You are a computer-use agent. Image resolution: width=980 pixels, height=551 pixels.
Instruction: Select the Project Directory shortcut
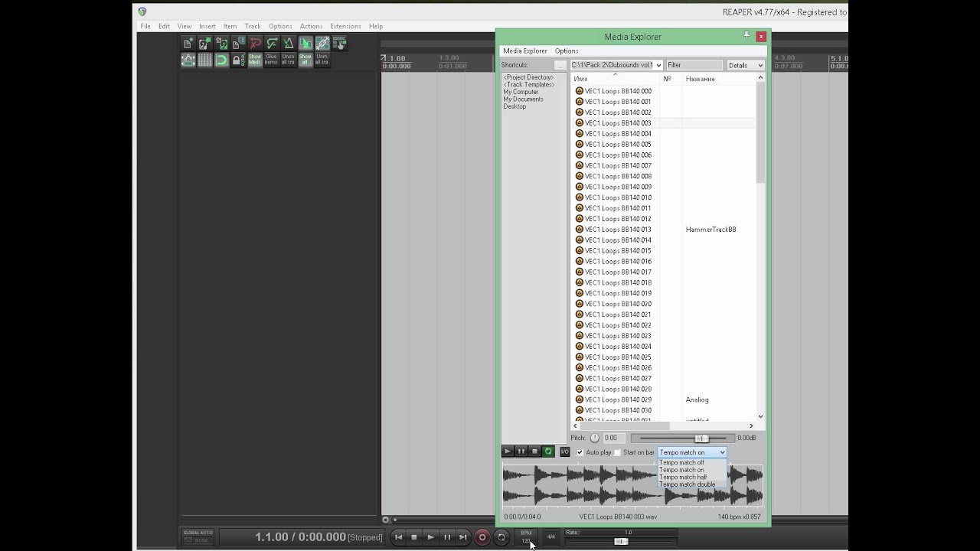pos(528,77)
